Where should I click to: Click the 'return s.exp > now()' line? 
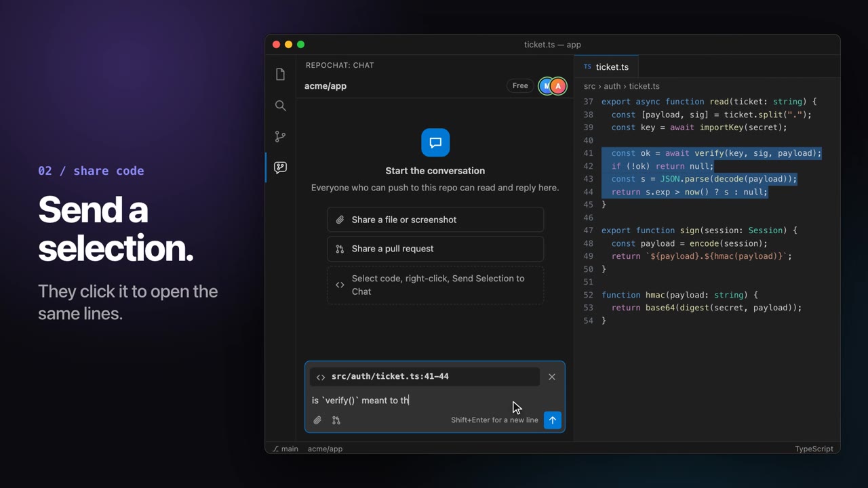pos(689,192)
